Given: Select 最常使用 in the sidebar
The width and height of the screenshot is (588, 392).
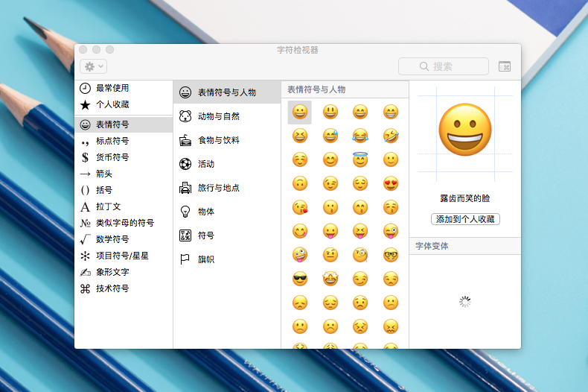Looking at the screenshot, I should coord(124,88).
